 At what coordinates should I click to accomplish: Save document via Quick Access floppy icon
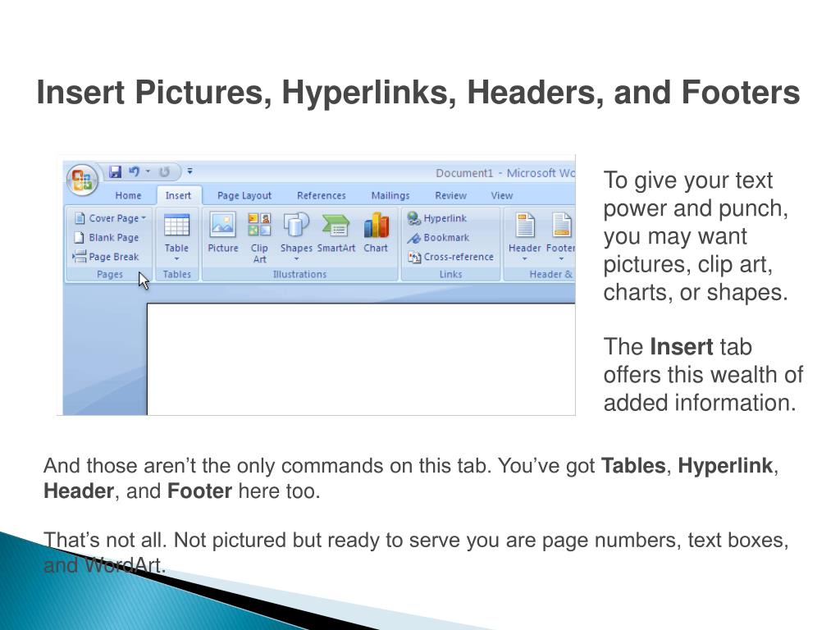tap(115, 171)
